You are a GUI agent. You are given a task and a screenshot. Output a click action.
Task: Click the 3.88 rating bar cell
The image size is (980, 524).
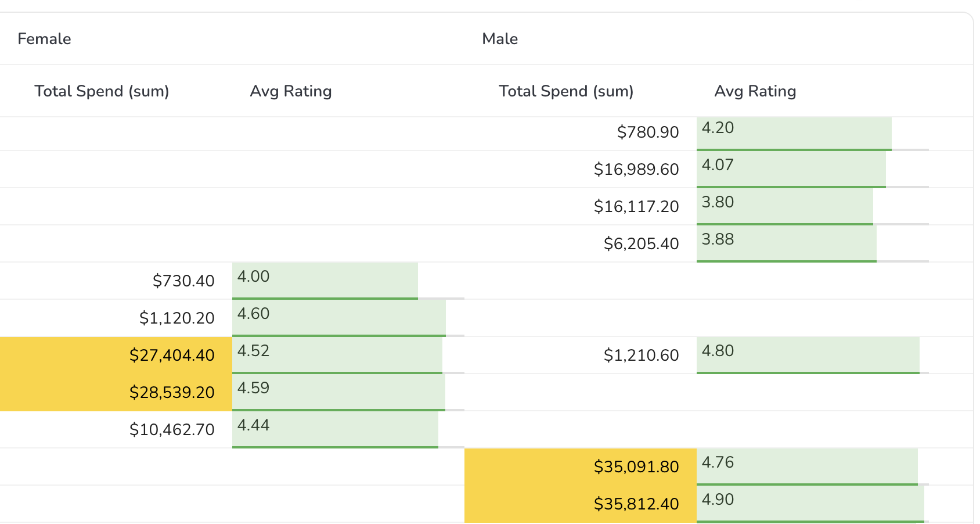coord(813,244)
